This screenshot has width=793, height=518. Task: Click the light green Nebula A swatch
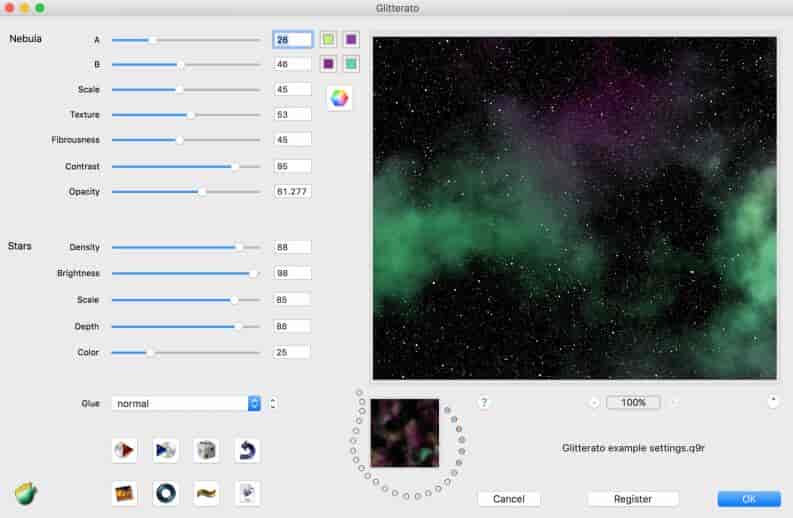(x=327, y=40)
